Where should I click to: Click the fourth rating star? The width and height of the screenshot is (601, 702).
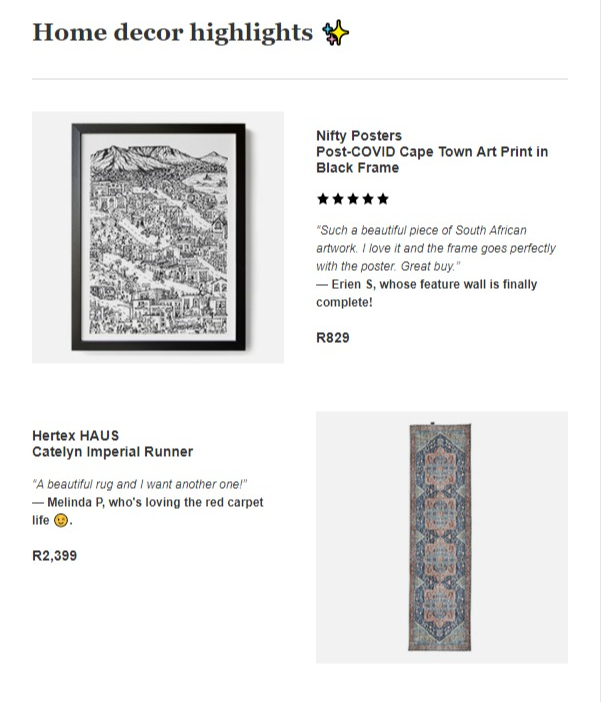tap(367, 199)
